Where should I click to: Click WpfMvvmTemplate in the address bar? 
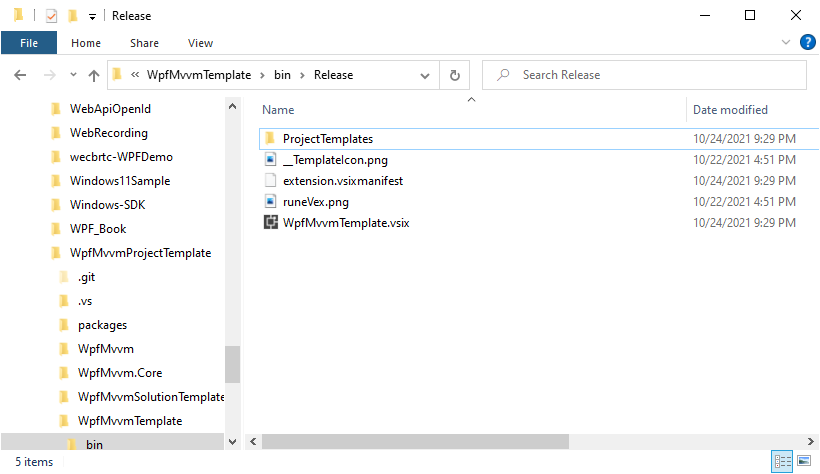click(x=199, y=75)
